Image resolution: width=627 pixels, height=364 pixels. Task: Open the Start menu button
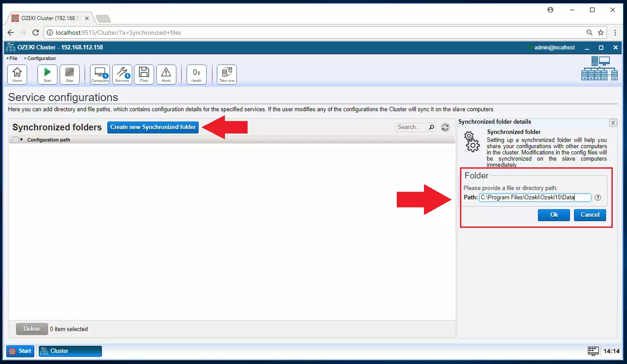[x=20, y=351]
